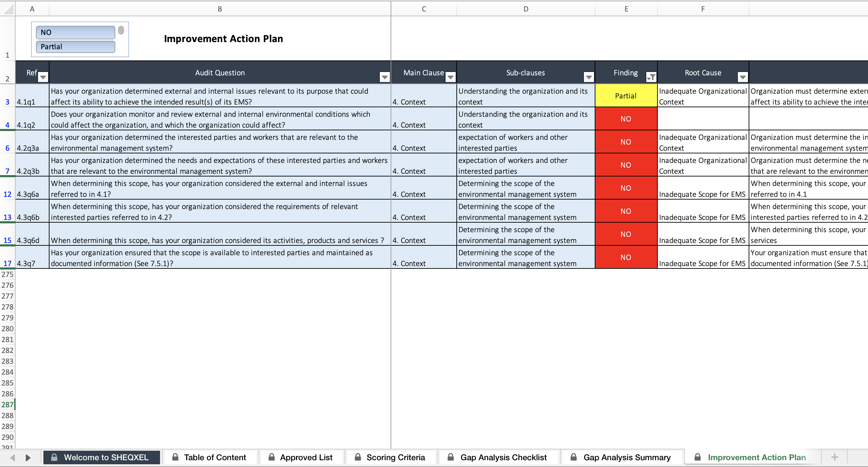Click the Improvement Action Plan title
Image resolution: width=868 pixels, height=467 pixels.
(223, 39)
